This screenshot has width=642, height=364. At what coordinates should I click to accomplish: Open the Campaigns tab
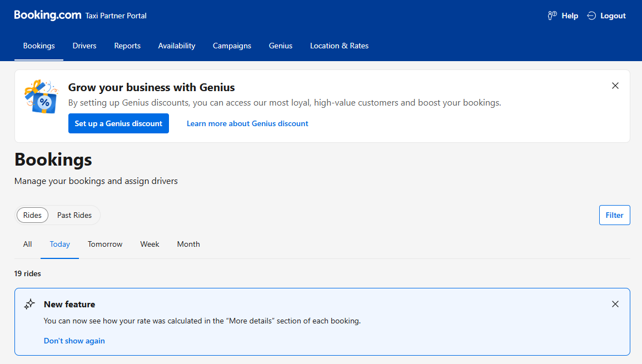click(232, 46)
